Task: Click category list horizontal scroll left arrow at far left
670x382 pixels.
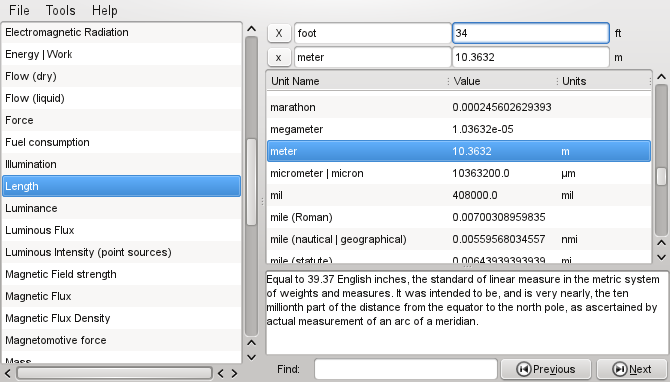Action: pos(8,373)
